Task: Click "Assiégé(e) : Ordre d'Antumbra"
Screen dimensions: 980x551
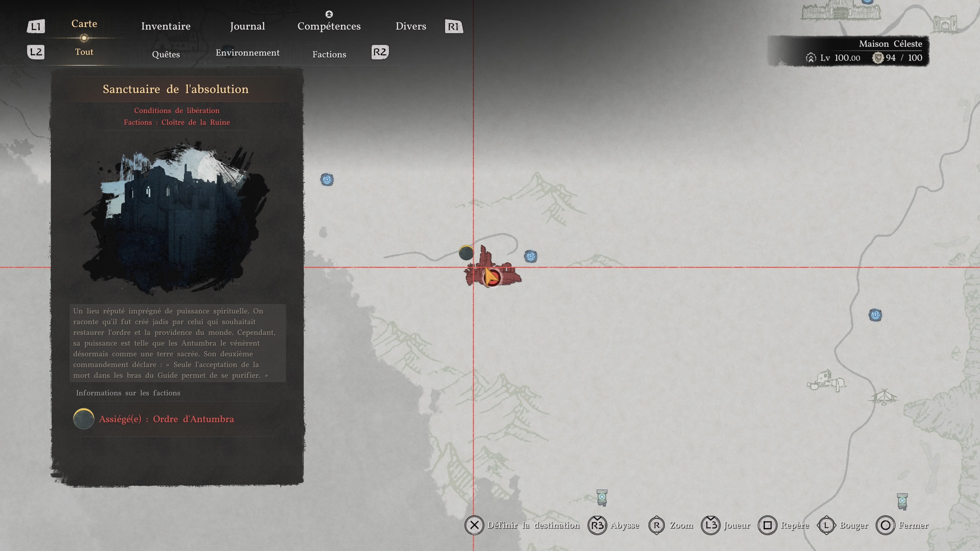Action: coord(167,419)
